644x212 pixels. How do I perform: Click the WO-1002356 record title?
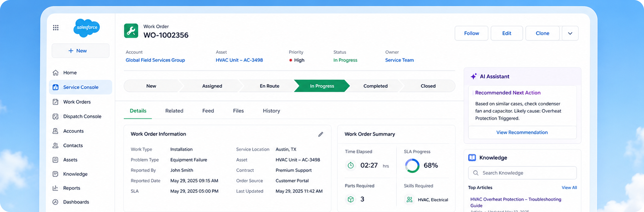(x=166, y=35)
